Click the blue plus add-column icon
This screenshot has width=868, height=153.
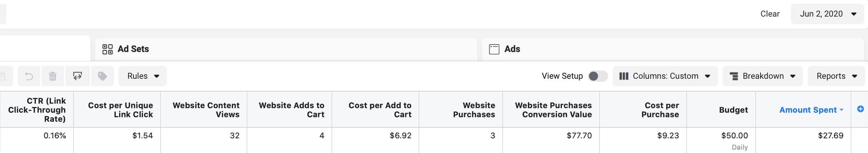(x=860, y=109)
